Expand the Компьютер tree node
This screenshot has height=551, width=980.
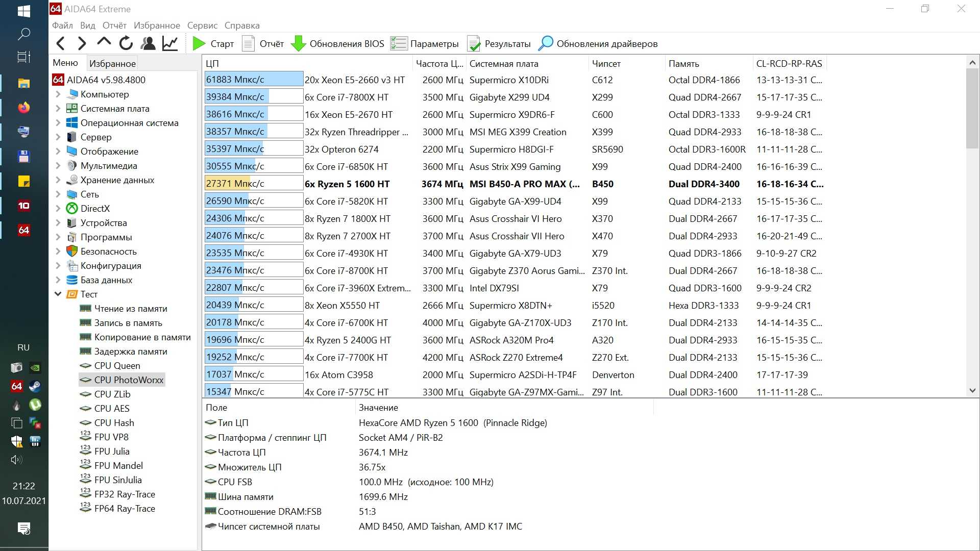58,94
